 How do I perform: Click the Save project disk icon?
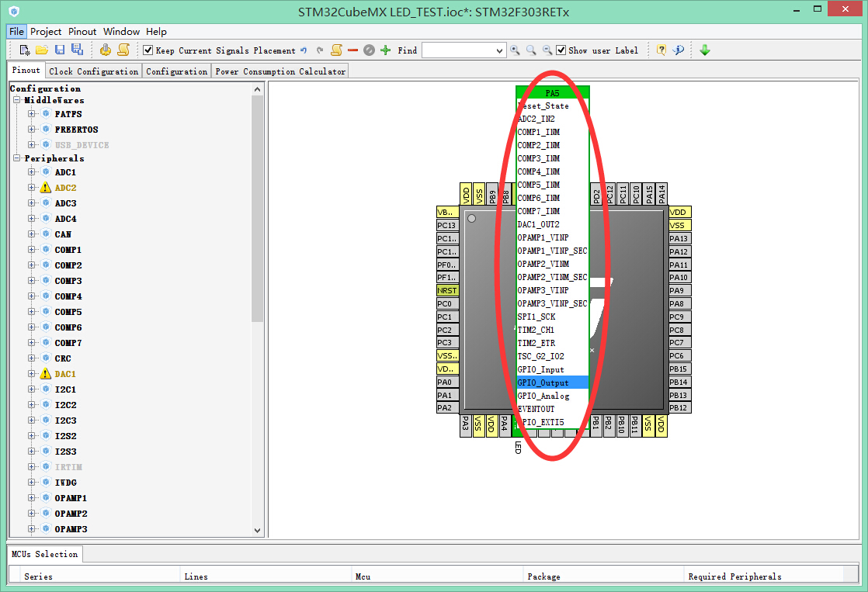pos(60,50)
